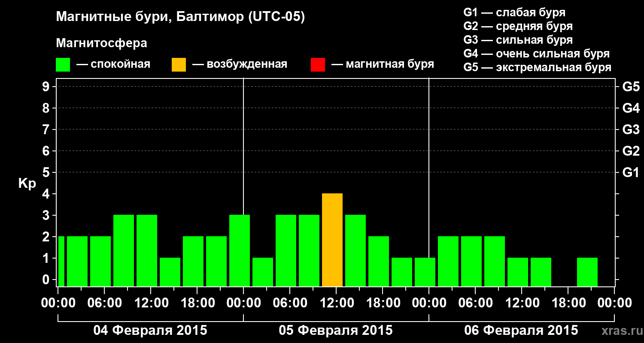Click the green 'спокойная' legend swatch
The width and height of the screenshot is (644, 343).
point(63,65)
